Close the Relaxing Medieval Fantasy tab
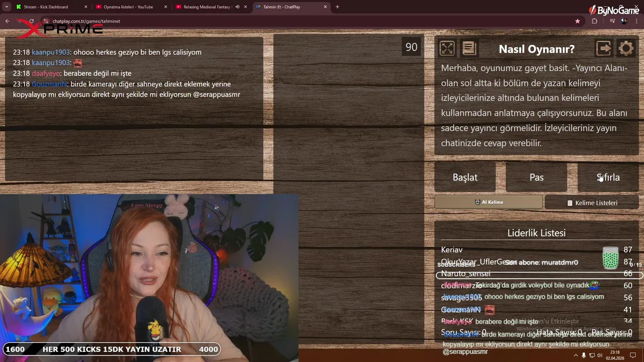 click(246, 7)
